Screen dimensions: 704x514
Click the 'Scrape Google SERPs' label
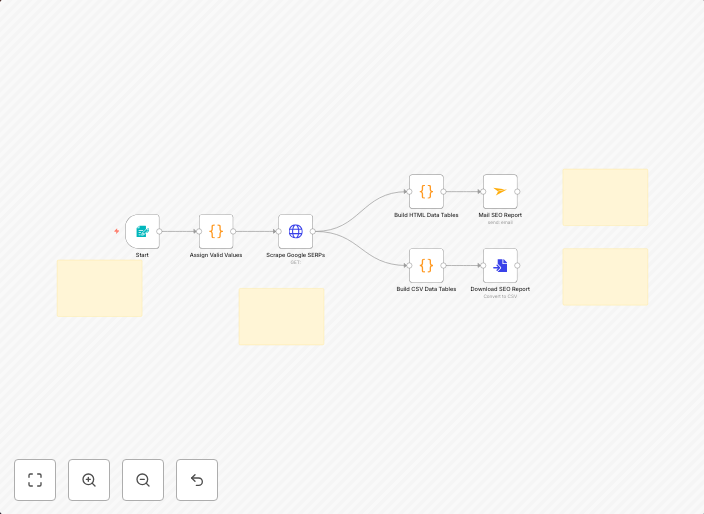point(295,255)
